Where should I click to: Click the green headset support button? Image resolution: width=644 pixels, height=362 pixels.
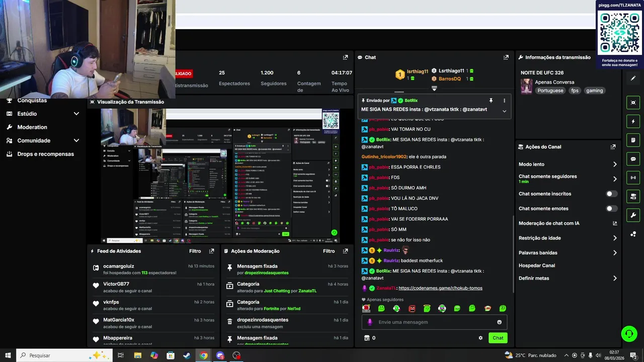point(628,333)
